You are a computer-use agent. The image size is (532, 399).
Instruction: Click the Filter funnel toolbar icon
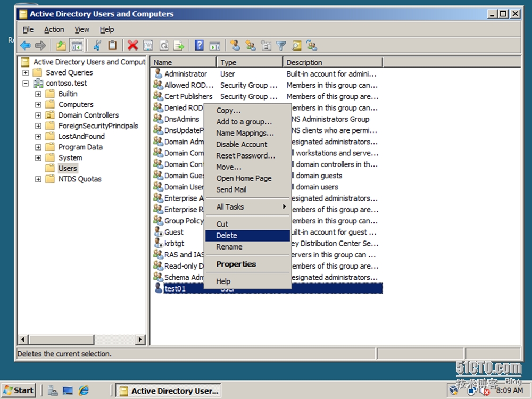point(281,45)
